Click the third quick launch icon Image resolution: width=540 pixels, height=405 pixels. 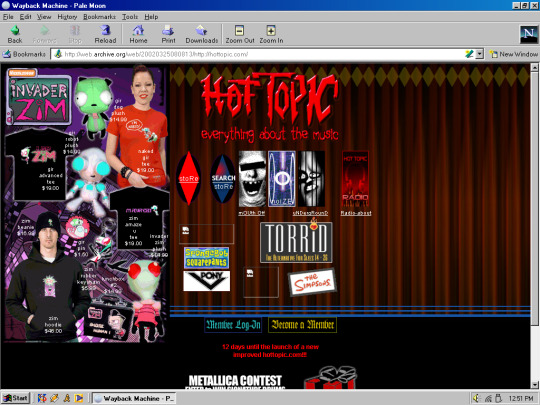click(67, 398)
